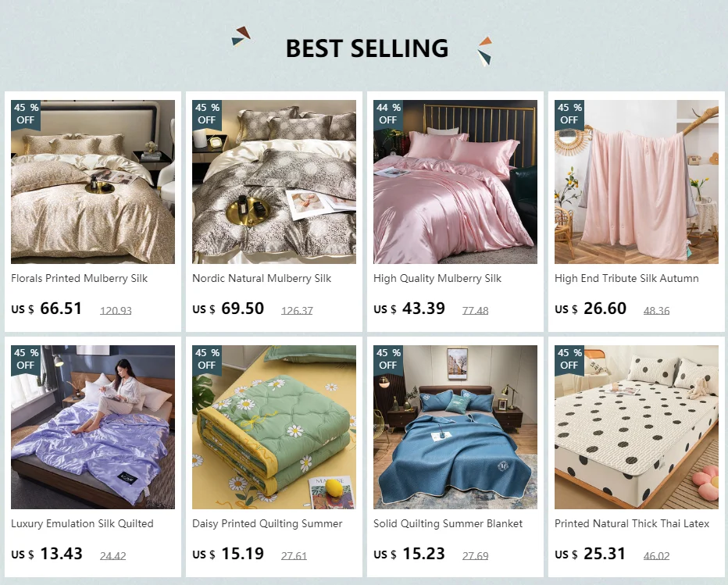Open the Printed Natural Thick Thai Latex link
The image size is (728, 585).
click(632, 523)
